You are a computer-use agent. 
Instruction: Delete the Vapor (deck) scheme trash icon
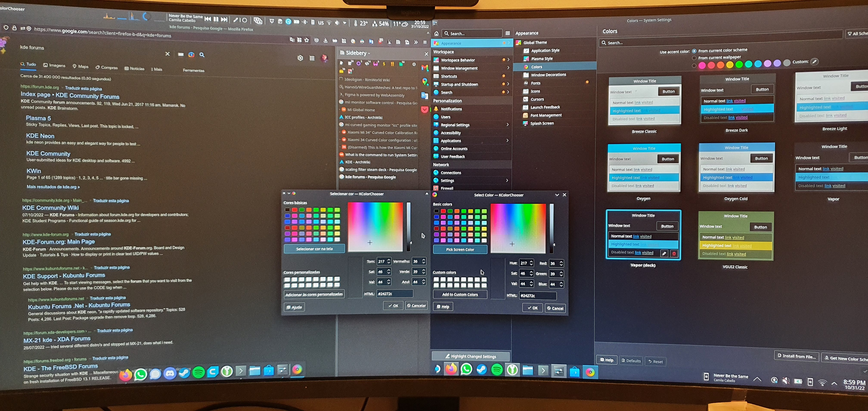coord(674,254)
